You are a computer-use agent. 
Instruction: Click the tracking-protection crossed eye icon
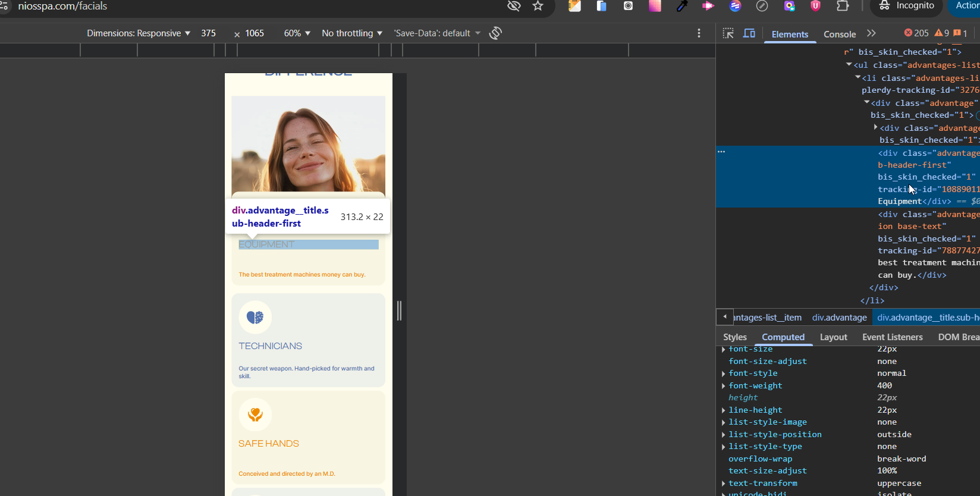514,6
